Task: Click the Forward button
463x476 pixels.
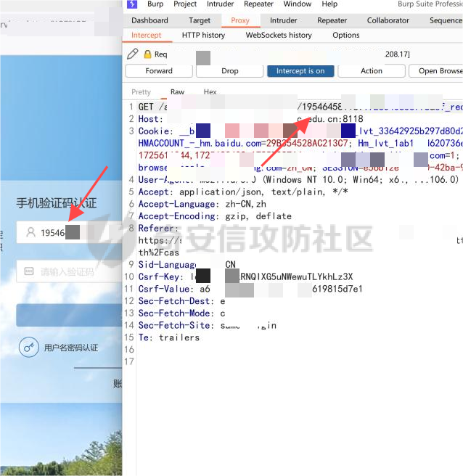Action: point(159,71)
